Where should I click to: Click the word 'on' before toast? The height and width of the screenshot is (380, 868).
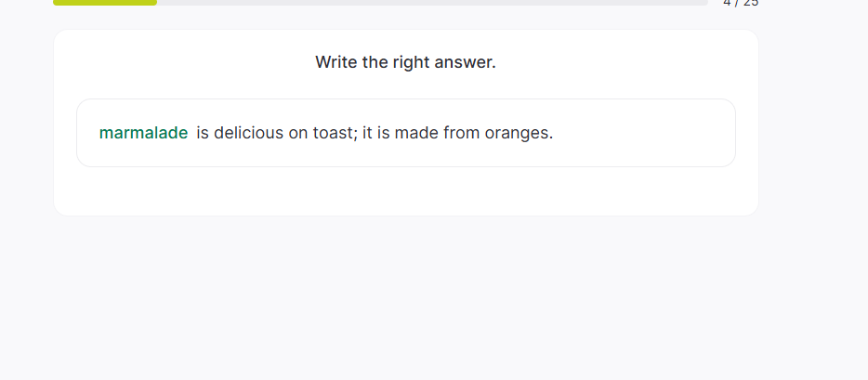[297, 133]
